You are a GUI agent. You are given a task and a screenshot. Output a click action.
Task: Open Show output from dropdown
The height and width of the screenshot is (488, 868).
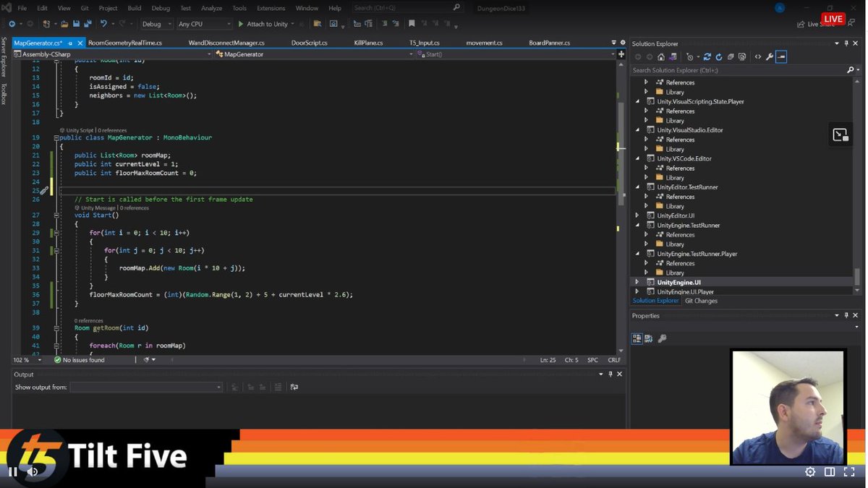146,388
